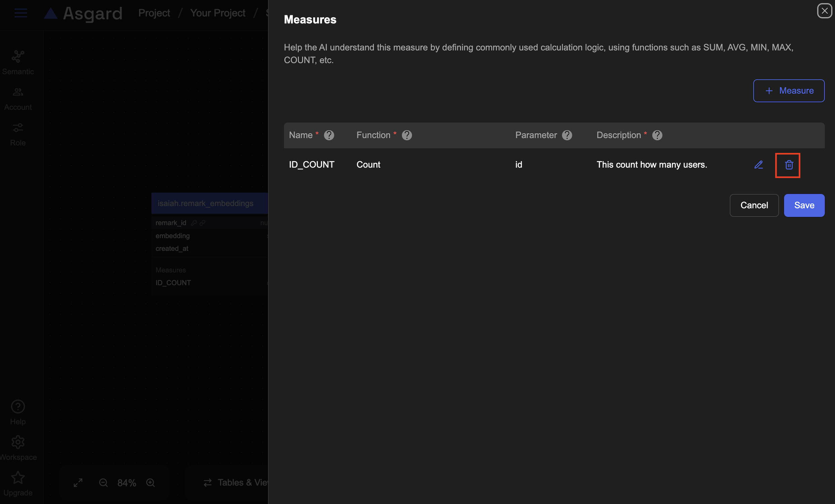Image resolution: width=835 pixels, height=504 pixels.
Task: Click the fit-to-screen expand icon
Action: coord(78,482)
